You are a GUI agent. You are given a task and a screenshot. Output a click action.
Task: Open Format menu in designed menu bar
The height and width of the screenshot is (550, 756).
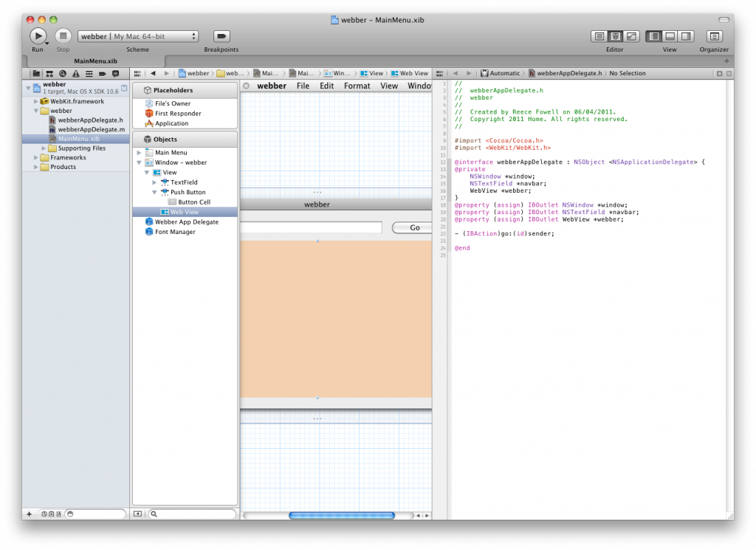(357, 86)
